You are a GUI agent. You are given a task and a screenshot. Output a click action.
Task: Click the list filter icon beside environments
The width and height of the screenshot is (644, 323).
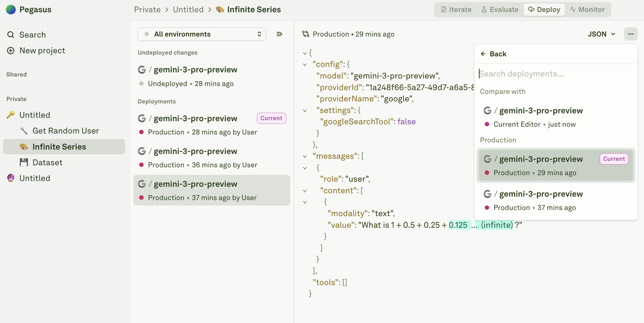(x=279, y=34)
